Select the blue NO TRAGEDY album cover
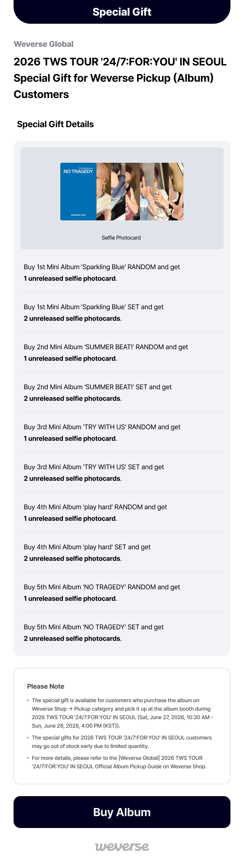 (x=78, y=192)
